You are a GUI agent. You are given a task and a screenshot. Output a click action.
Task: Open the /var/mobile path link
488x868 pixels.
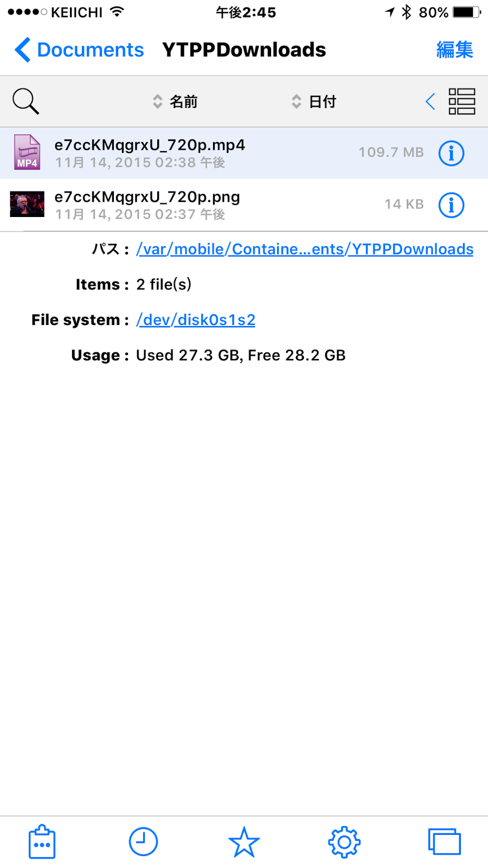(305, 249)
